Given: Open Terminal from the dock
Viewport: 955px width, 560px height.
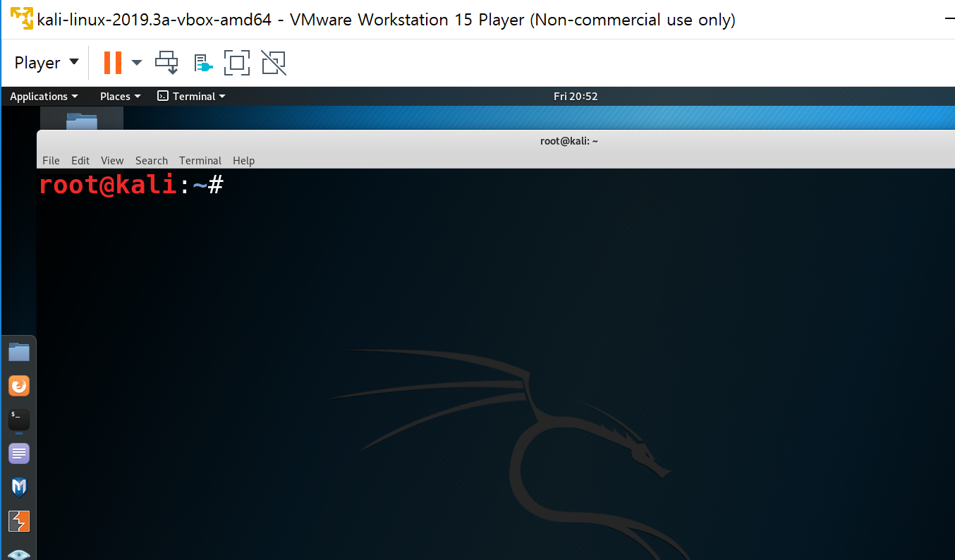Looking at the screenshot, I should 19,420.
